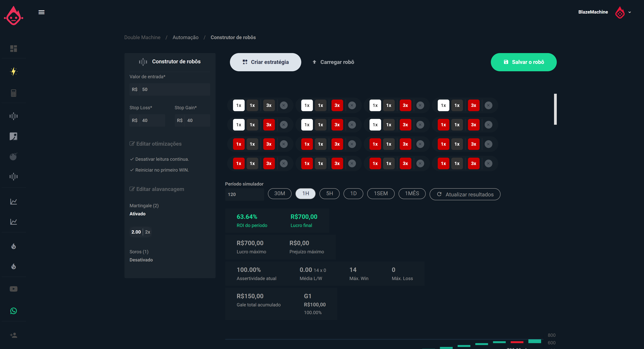The width and height of the screenshot is (644, 349).
Task: Toggle Desativar leitura contínua option
Action: (160, 159)
